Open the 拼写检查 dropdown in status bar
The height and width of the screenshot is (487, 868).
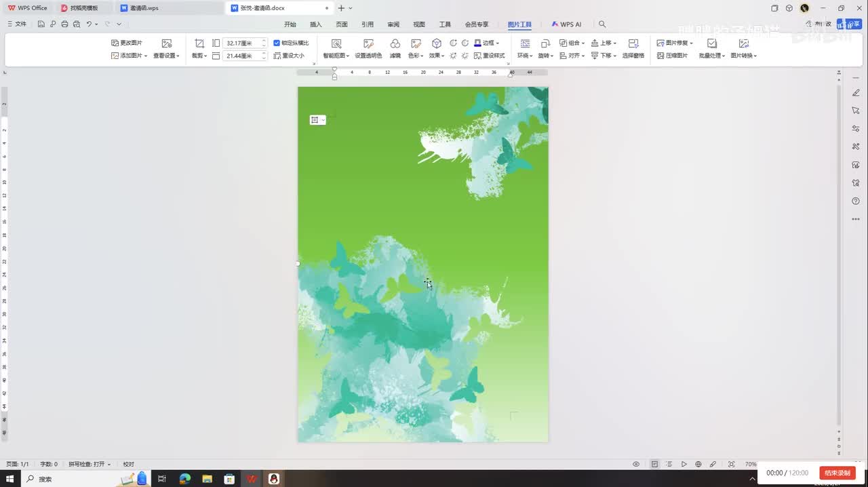tap(90, 464)
